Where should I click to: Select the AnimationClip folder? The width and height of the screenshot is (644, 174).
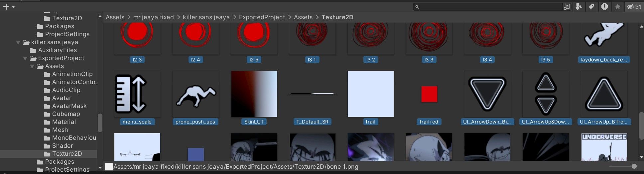(68, 74)
